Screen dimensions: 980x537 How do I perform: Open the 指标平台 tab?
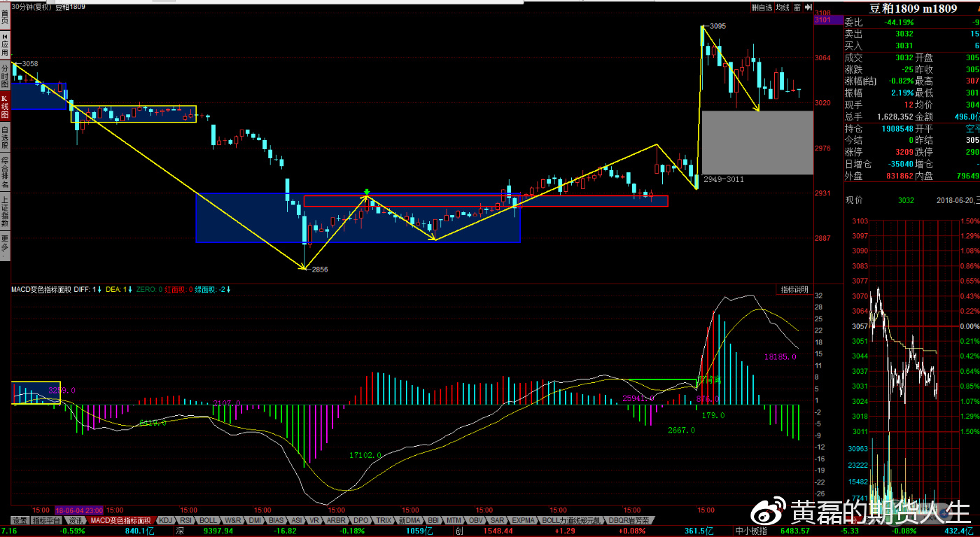tap(47, 520)
